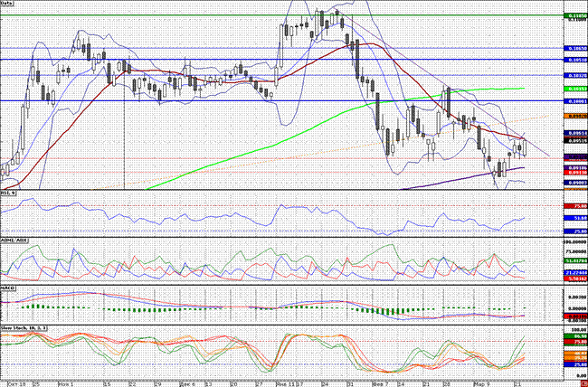Click the red 0.09186 price label
The width and height of the screenshot is (588, 387).
575,167
